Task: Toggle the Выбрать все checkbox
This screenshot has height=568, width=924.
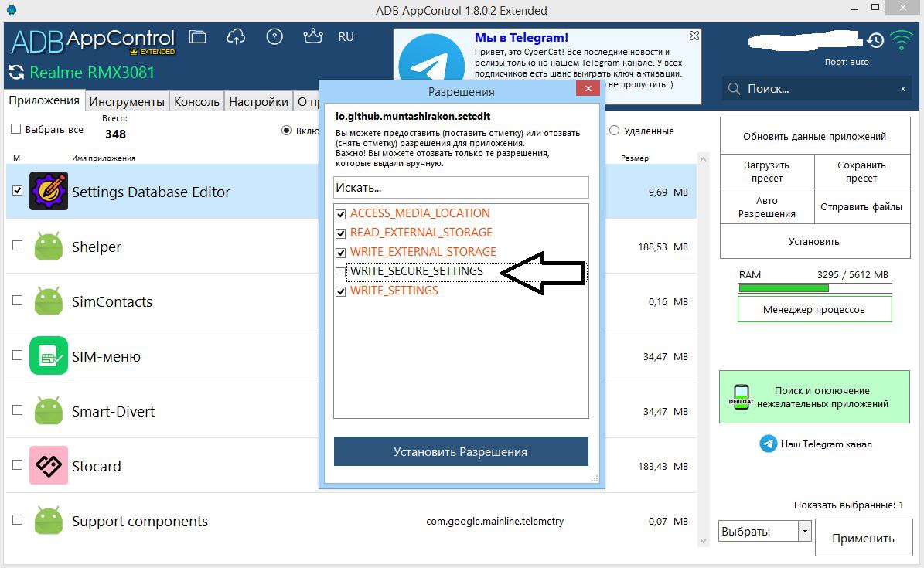Action: coord(16,129)
